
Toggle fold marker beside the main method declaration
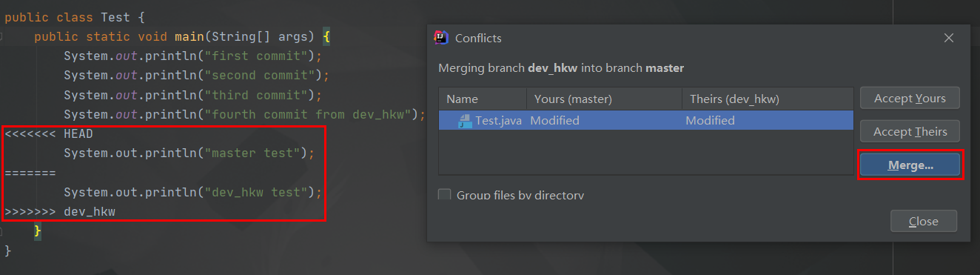tap(3, 36)
